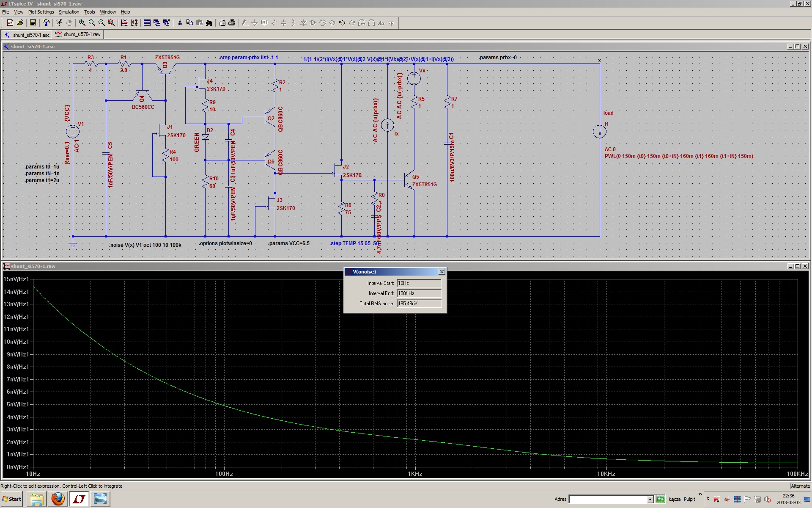Viewport: 812px width, 508px height.
Task: Click the Total RMS noise field
Action: 419,304
